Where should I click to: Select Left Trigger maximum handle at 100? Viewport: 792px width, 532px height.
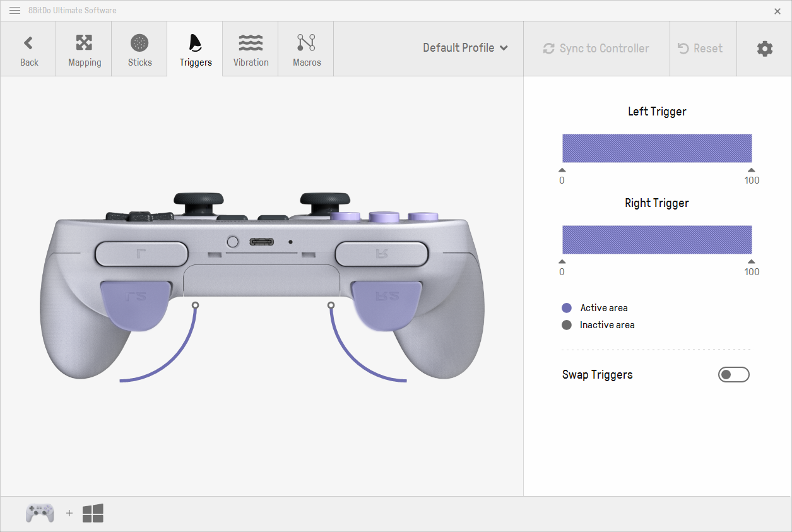(x=751, y=170)
